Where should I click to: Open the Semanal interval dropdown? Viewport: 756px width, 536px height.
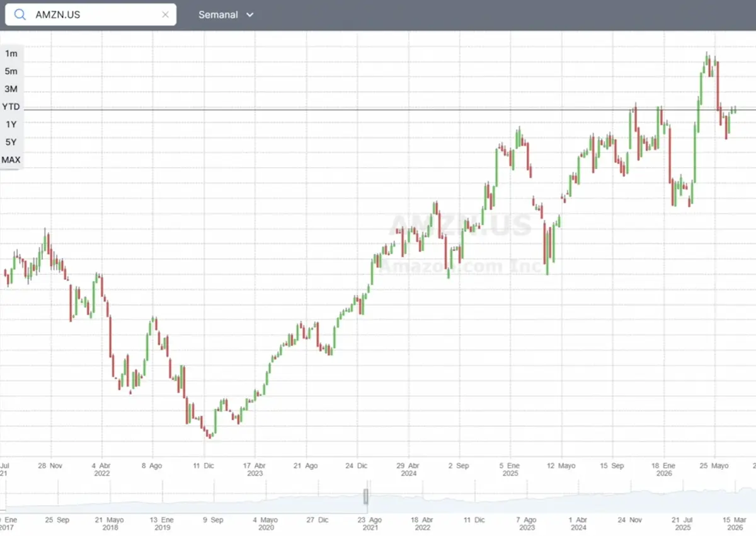click(226, 15)
